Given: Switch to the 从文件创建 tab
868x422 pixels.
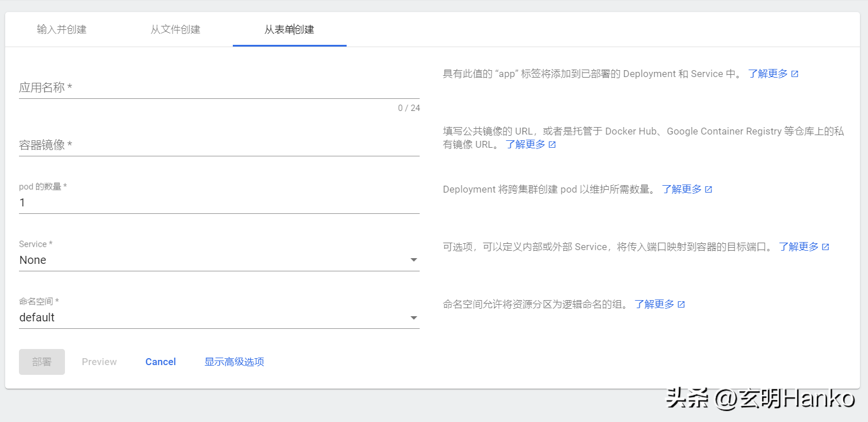Looking at the screenshot, I should pos(175,29).
